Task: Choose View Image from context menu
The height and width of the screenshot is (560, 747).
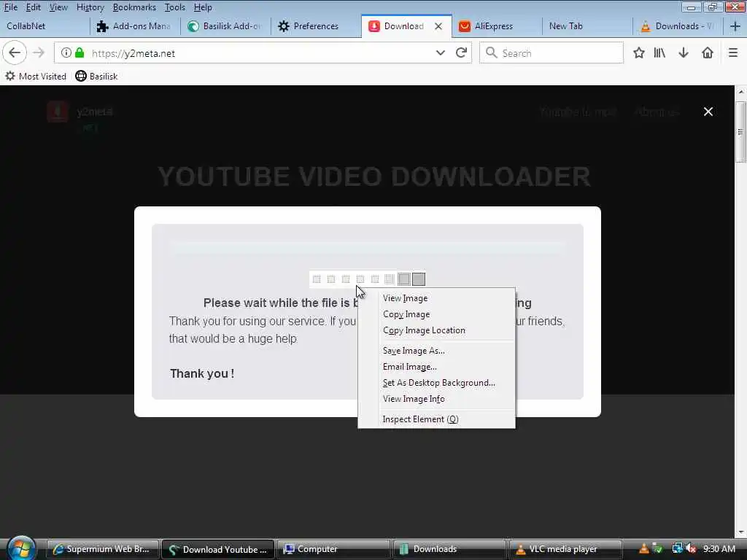Action: [x=437, y=298]
